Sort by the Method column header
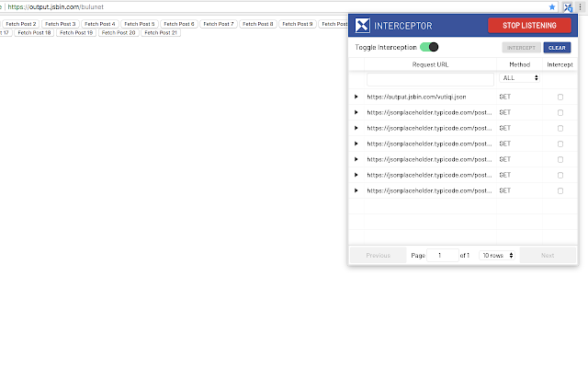 pyautogui.click(x=519, y=64)
